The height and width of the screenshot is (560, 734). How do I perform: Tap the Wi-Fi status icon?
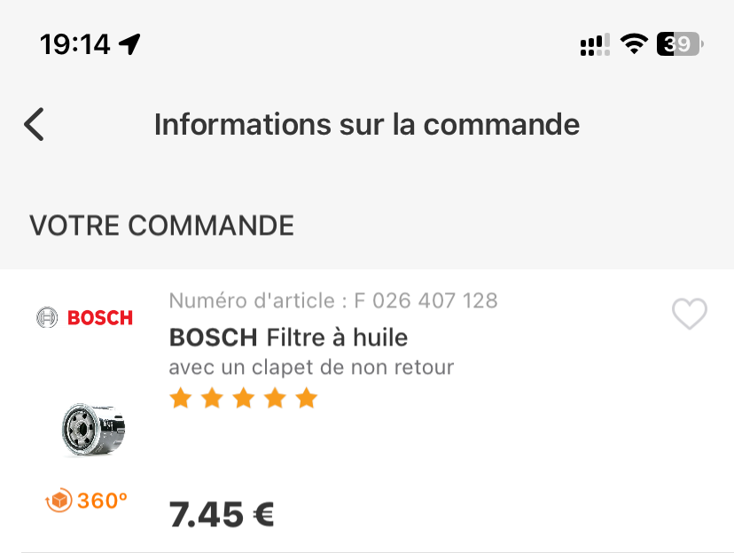click(634, 43)
